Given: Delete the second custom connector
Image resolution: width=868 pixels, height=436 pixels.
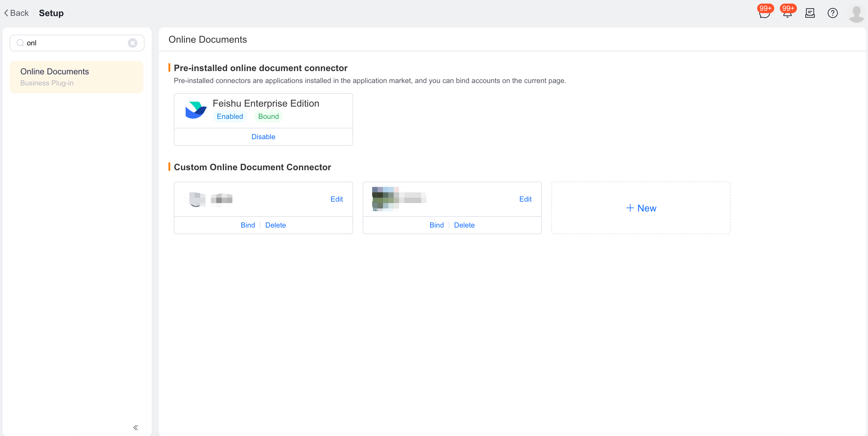Looking at the screenshot, I should click(x=464, y=225).
